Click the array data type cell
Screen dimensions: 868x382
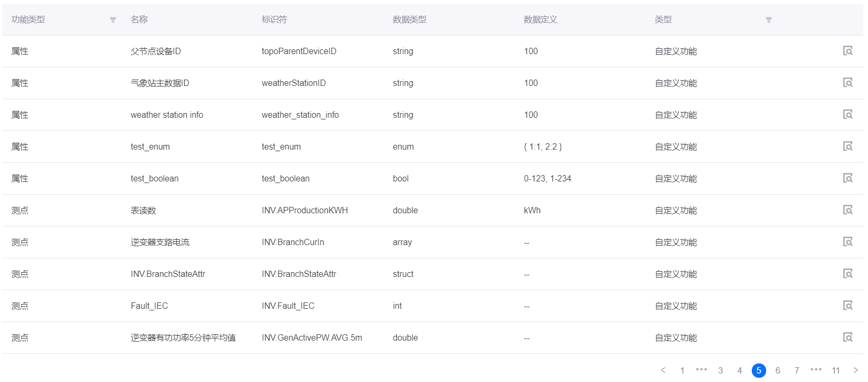click(402, 242)
